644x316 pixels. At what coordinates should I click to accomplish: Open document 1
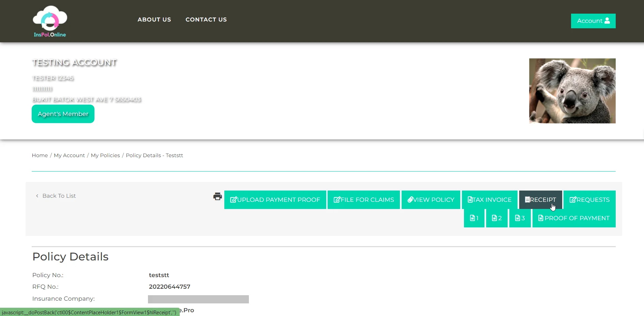click(474, 218)
